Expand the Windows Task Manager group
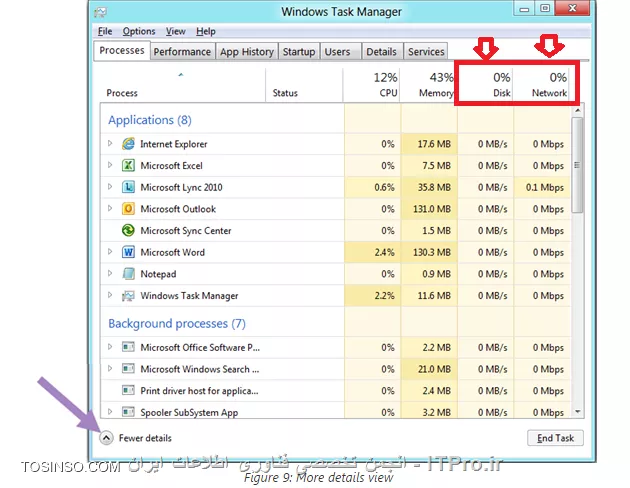The image size is (630, 488). (x=110, y=295)
